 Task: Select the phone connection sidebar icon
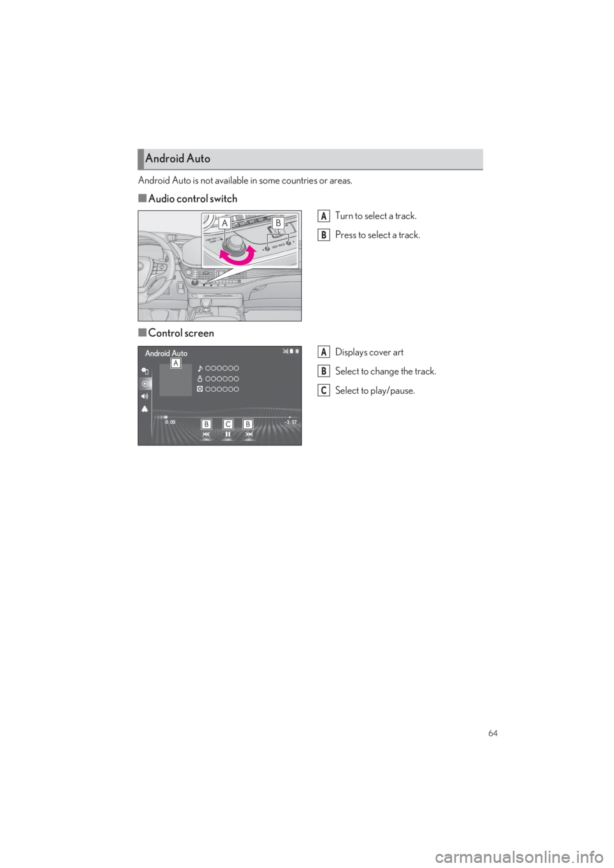pyautogui.click(x=145, y=371)
